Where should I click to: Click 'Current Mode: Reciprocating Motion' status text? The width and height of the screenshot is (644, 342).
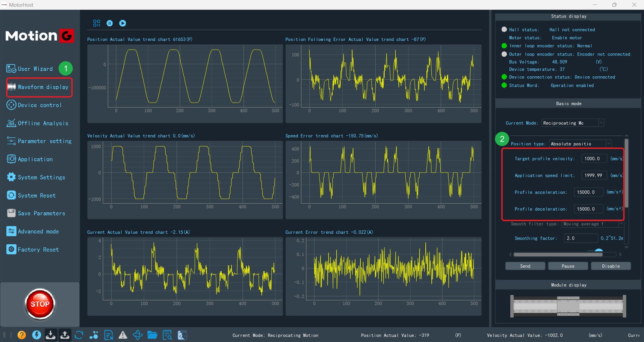pos(275,335)
